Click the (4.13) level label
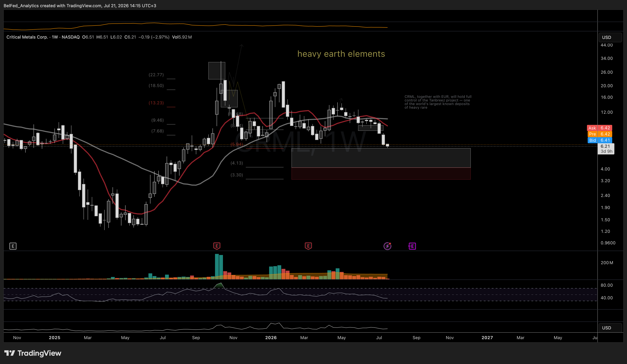Viewport: 627px width, 364px height. pos(237,163)
